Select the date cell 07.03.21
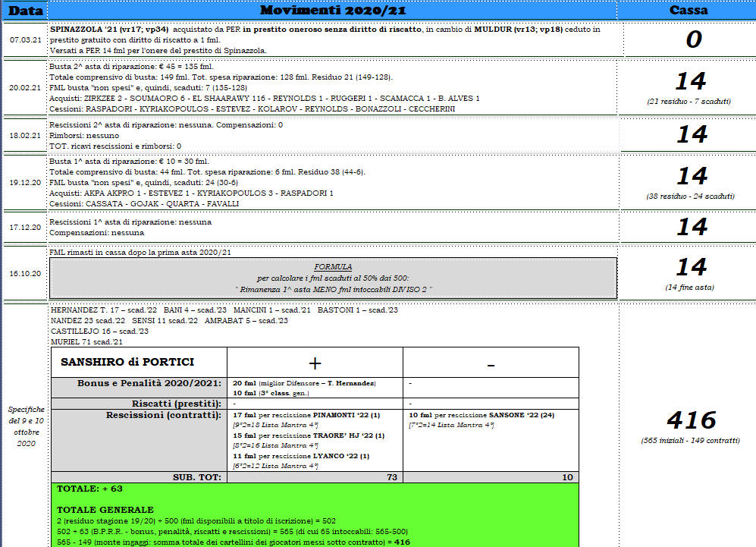Viewport: 756px width, 547px height. [26, 39]
